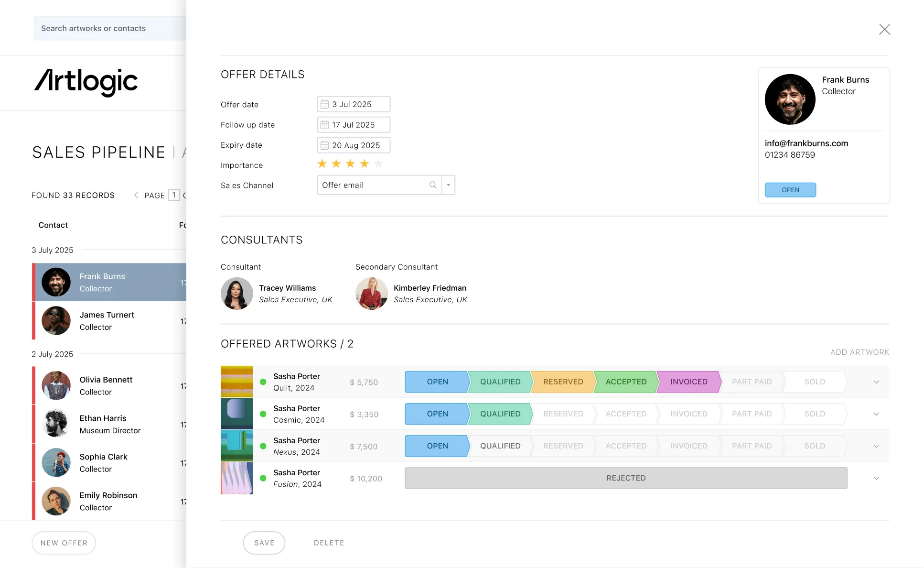Image resolution: width=924 pixels, height=568 pixels.
Task: Click the Offer date field 3 Jul 2025
Action: 354,104
